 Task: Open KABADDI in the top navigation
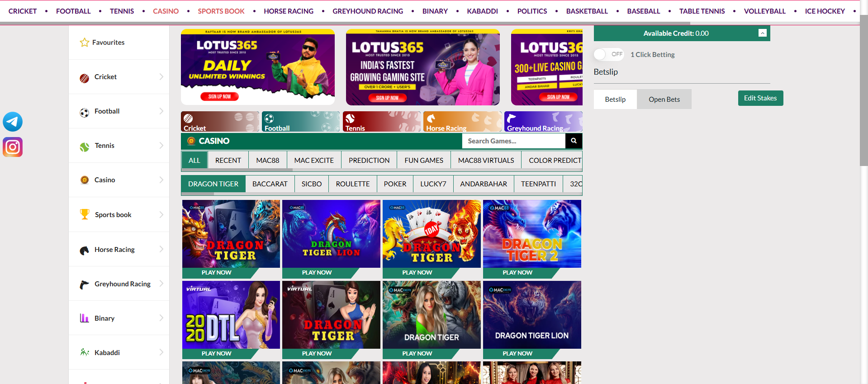pyautogui.click(x=482, y=11)
